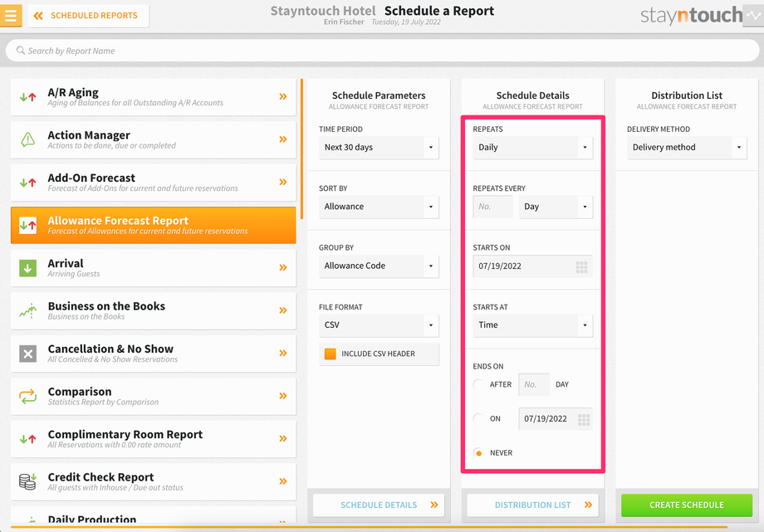Click the Distribution List navigation button
Image resolution: width=764 pixels, height=532 pixels.
click(532, 505)
